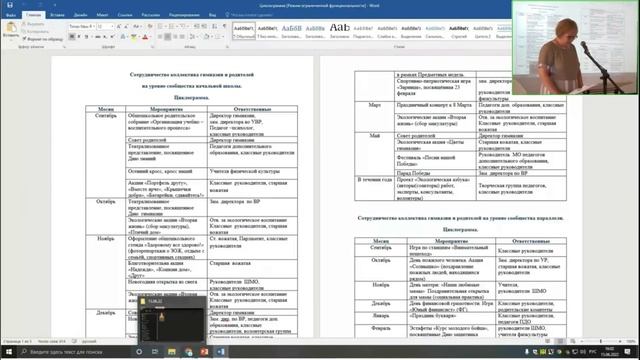Toggle Justify alignment
The height and width of the screenshot is (360, 640).
(x=182, y=37)
